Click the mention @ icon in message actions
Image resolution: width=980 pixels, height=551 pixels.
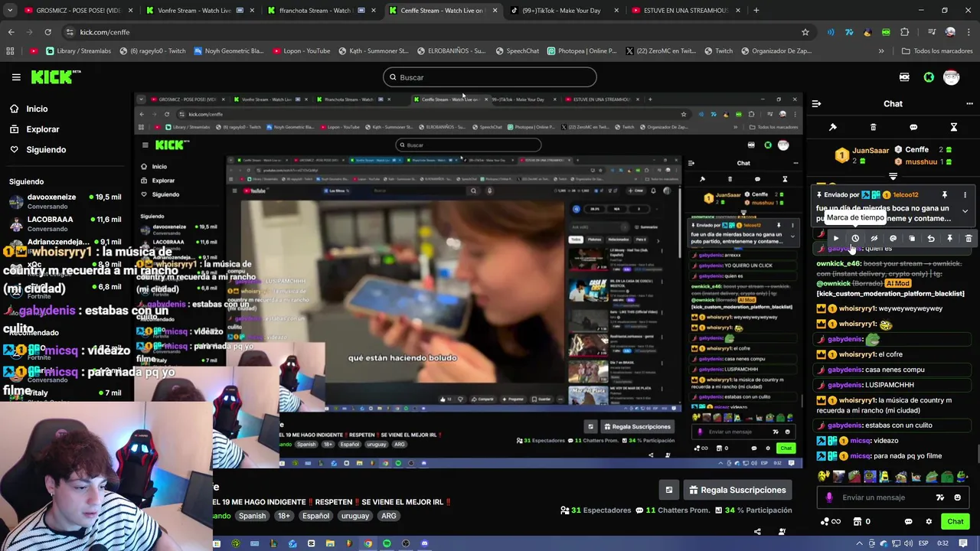click(x=893, y=239)
